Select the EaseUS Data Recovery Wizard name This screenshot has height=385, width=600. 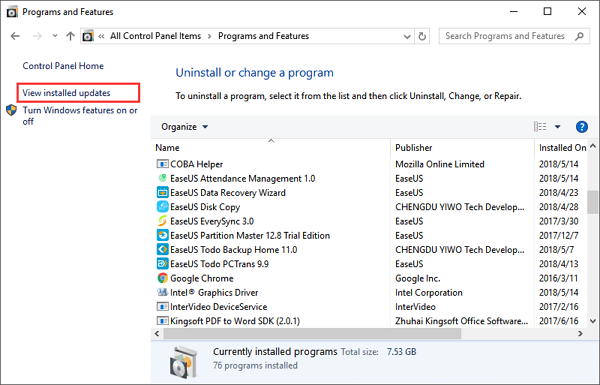pyautogui.click(x=228, y=192)
